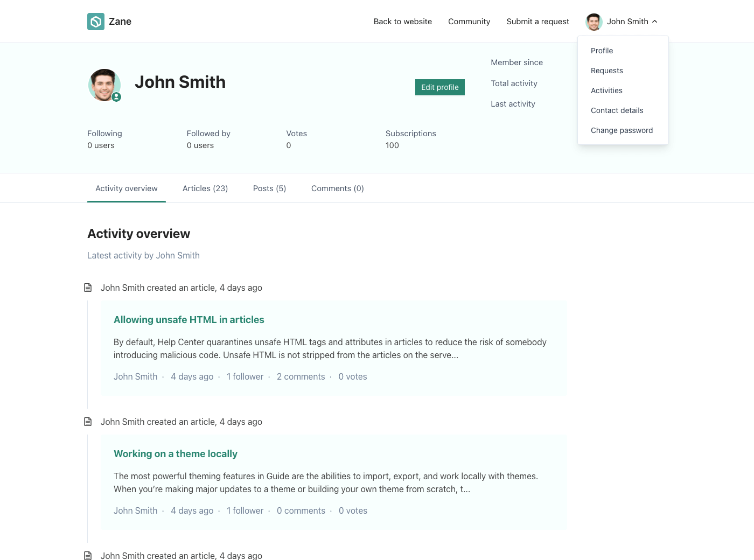
Task: Choose Activities from the dropdown menu
Action: 606,90
